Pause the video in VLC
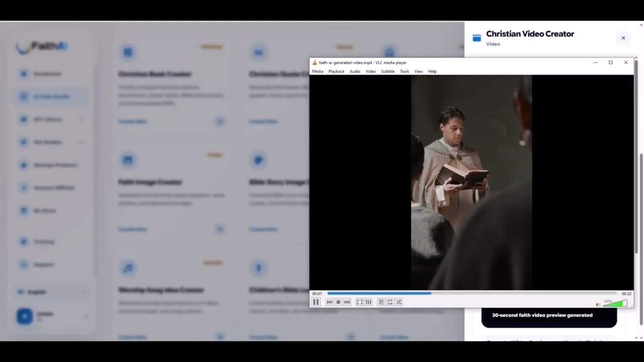The image size is (644, 362). click(316, 302)
